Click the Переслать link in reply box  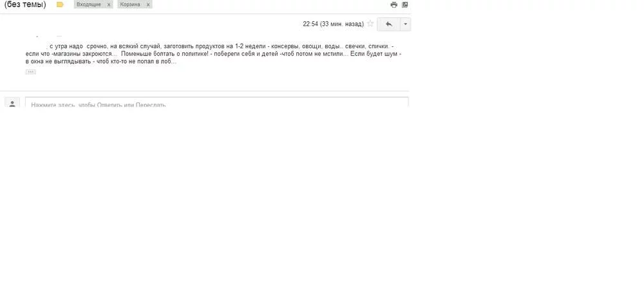click(x=150, y=105)
